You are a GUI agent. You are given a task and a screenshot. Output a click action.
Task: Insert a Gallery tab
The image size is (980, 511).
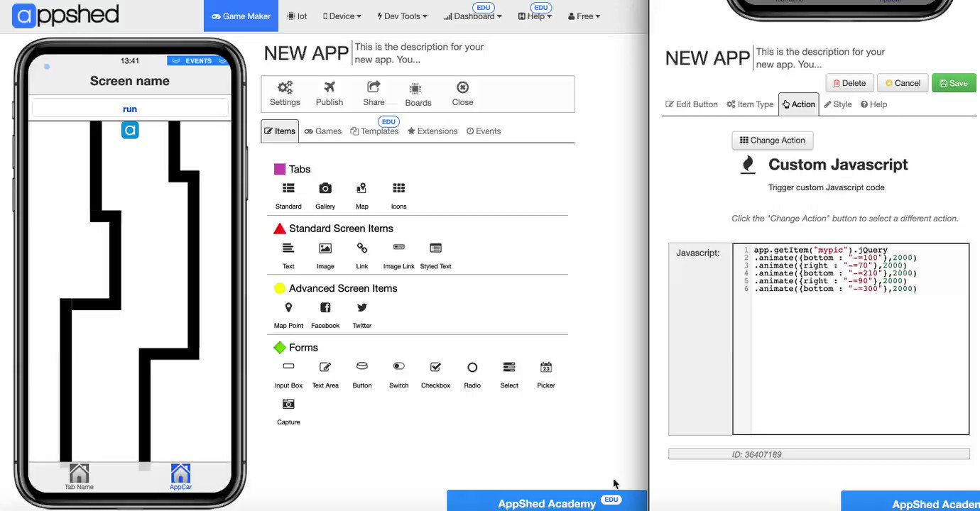[x=325, y=192]
